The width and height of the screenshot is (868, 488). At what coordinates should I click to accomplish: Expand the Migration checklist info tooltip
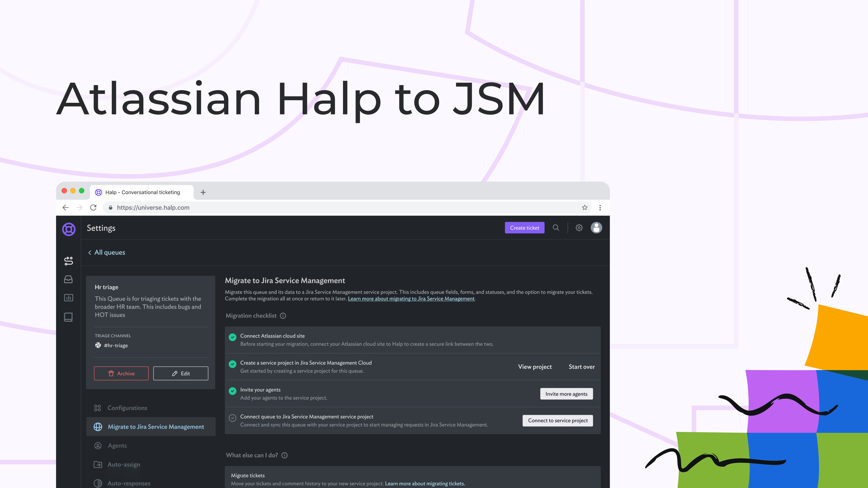(283, 316)
